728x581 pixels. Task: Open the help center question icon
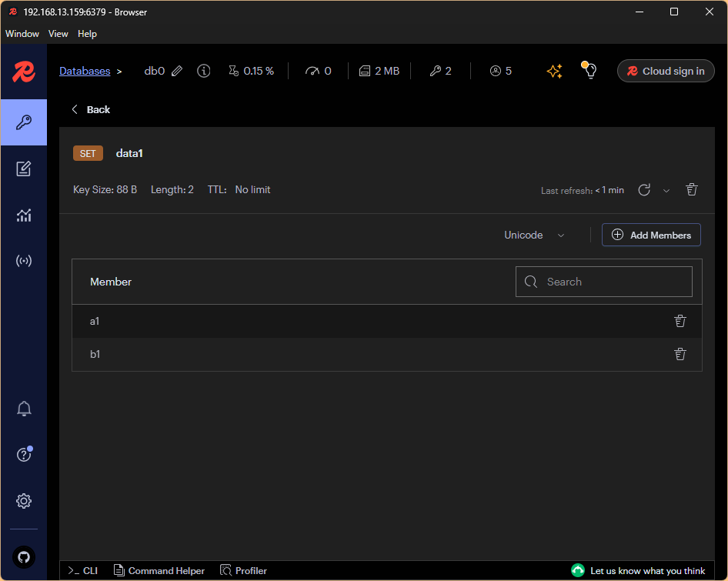point(24,454)
